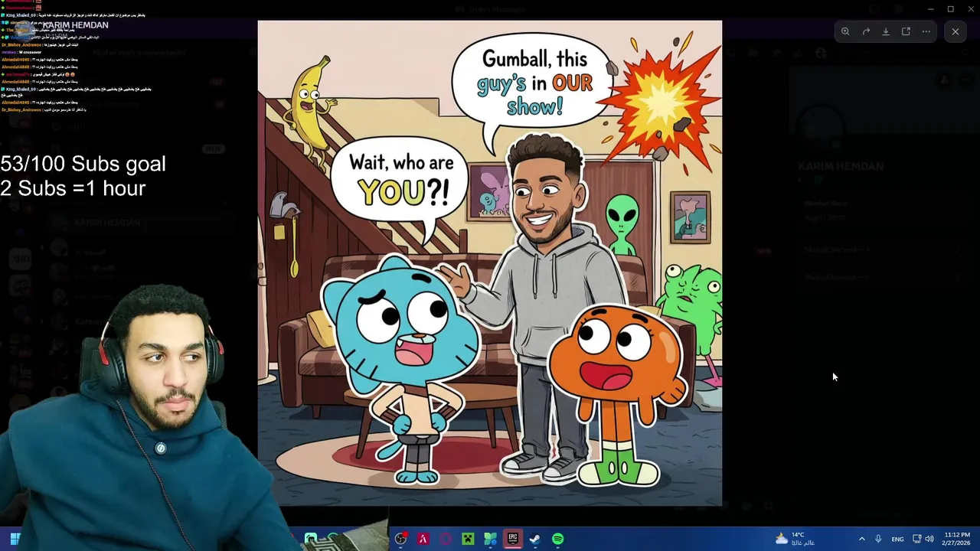Maximize the Discord window
Screen dimensions: 980x551
click(x=951, y=9)
